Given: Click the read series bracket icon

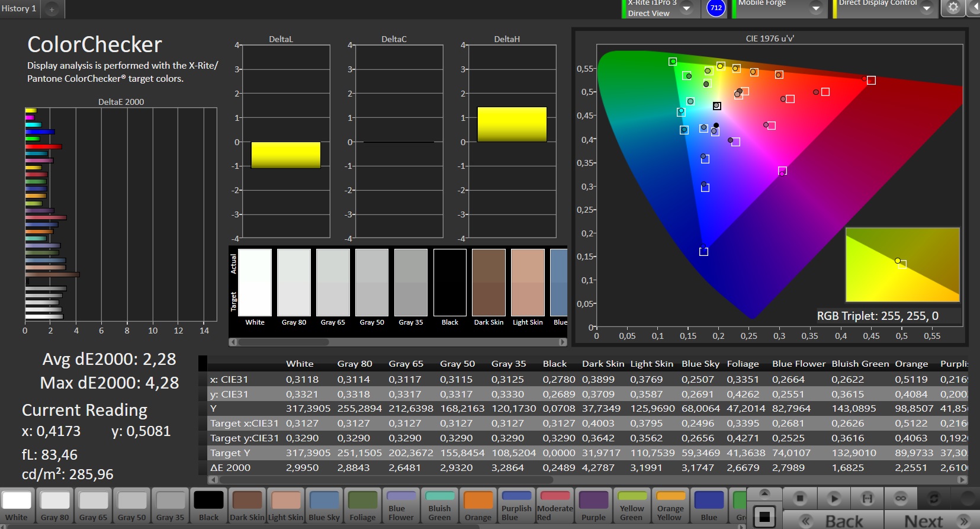Looking at the screenshot, I should coord(867,498).
